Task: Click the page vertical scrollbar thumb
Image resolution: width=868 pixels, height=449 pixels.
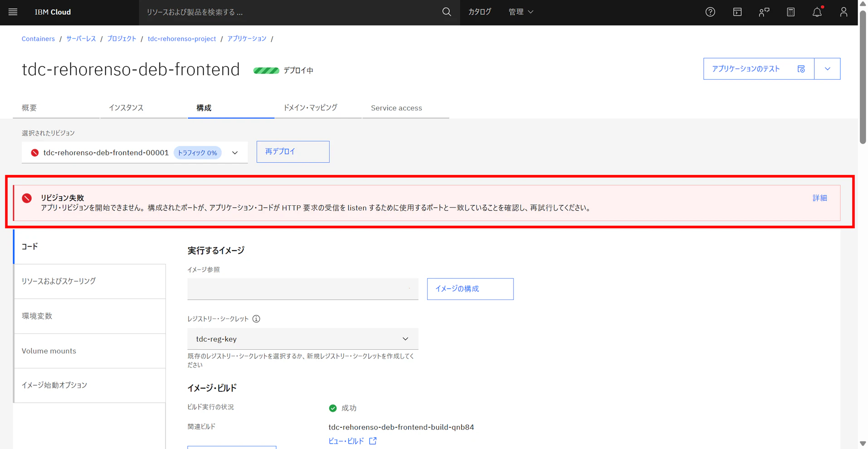Action: 863,76
